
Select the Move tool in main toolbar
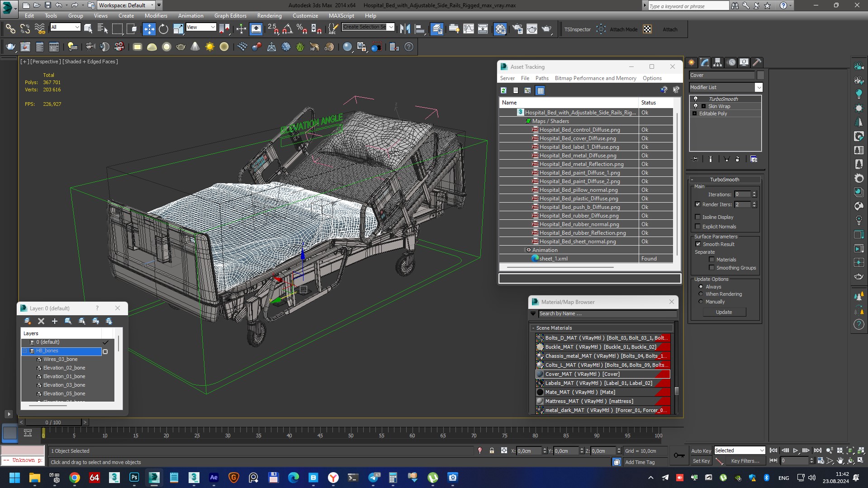(149, 29)
